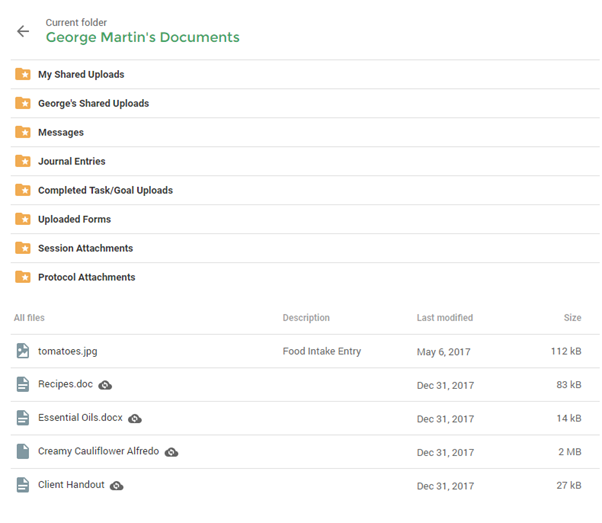
Task: Sort by the Last modified column header
Action: click(445, 318)
